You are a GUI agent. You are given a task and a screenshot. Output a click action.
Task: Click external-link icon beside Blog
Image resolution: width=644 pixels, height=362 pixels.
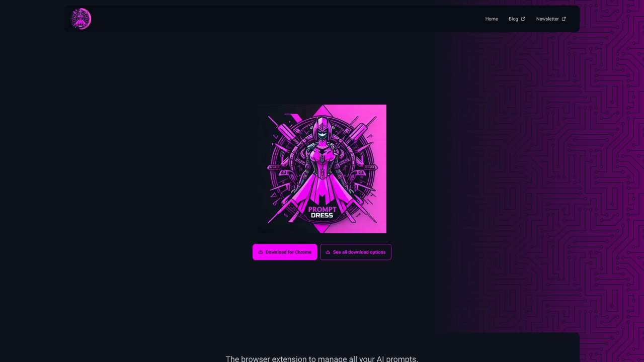coord(523,19)
